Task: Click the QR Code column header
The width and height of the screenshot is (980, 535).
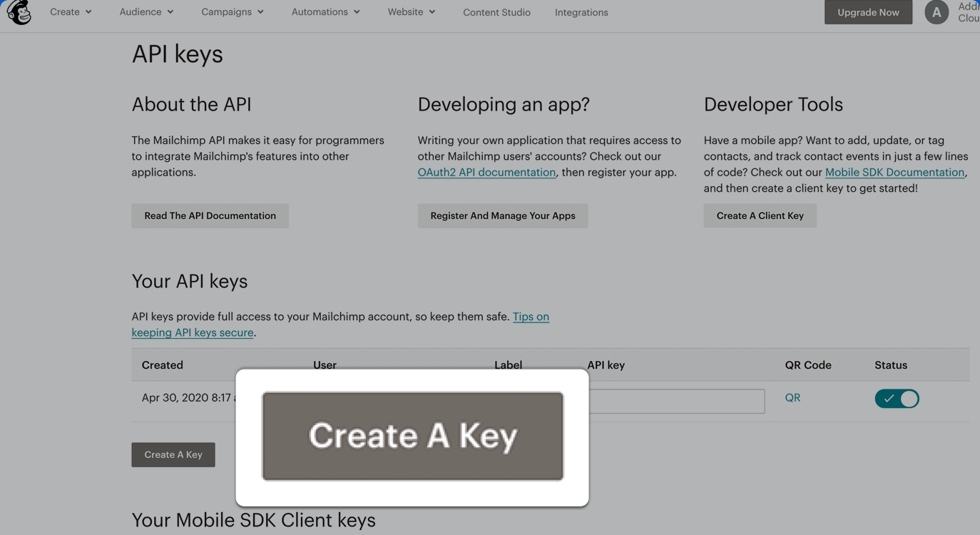Action: (x=808, y=365)
